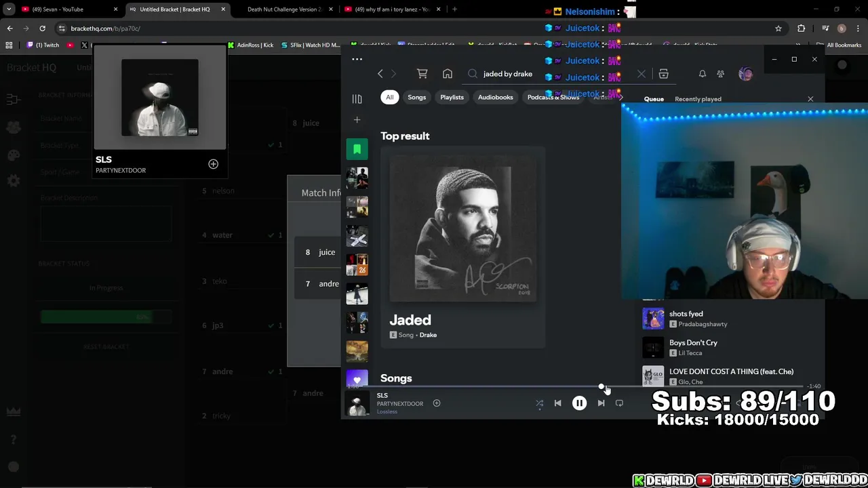Image resolution: width=868 pixels, height=488 pixels.
Task: Bookmark this page with star icon
Action: pos(778,28)
